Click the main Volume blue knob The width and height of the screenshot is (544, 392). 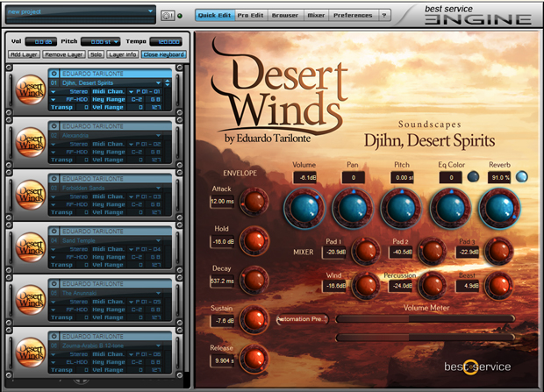coord(304,208)
